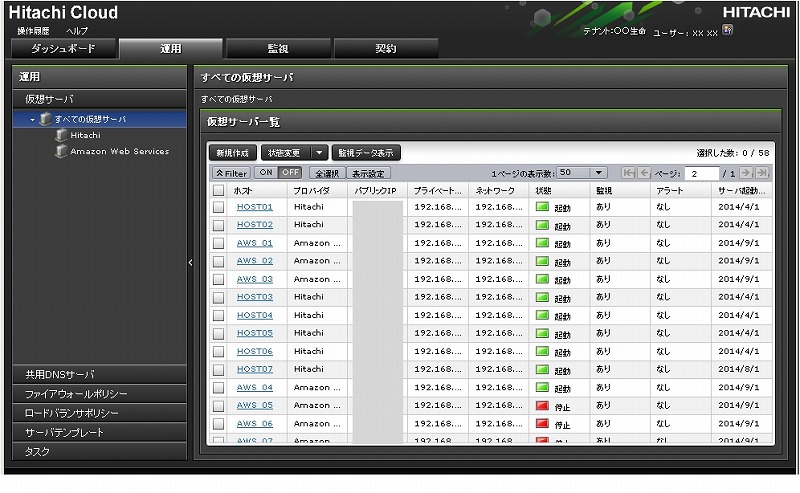This screenshot has width=800, height=493.
Task: Open the ダッシュボード tab
Action: (64, 48)
